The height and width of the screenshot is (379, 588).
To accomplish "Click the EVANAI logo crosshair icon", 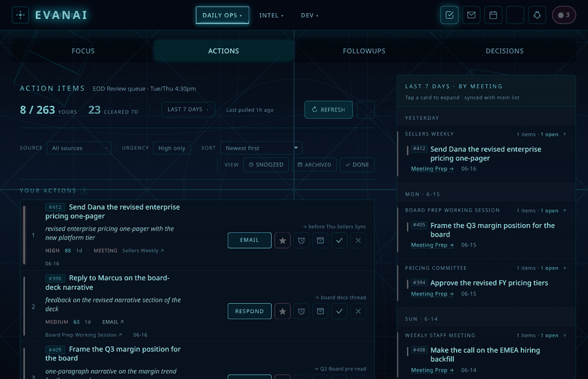I will point(21,15).
